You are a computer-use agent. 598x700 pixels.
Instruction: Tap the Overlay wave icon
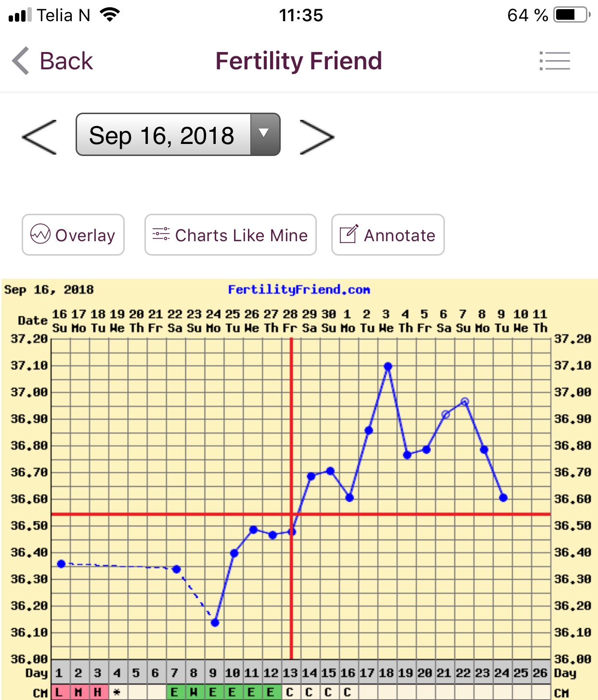[x=40, y=234]
